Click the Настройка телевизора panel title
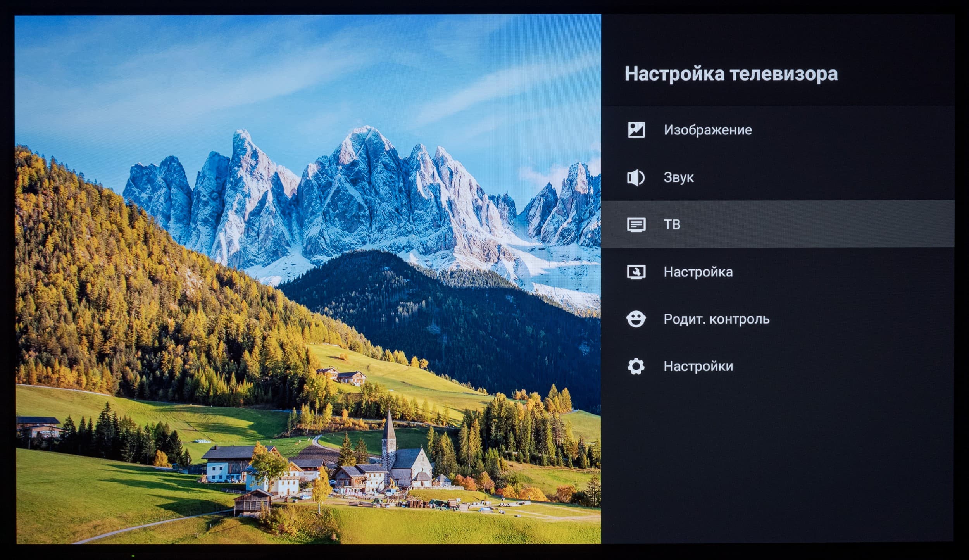 pos(731,74)
